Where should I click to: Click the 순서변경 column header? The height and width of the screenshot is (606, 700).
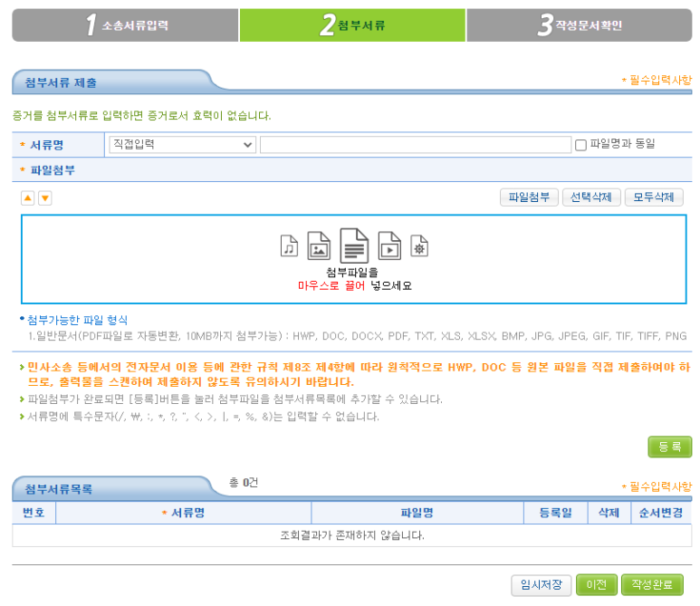click(661, 513)
